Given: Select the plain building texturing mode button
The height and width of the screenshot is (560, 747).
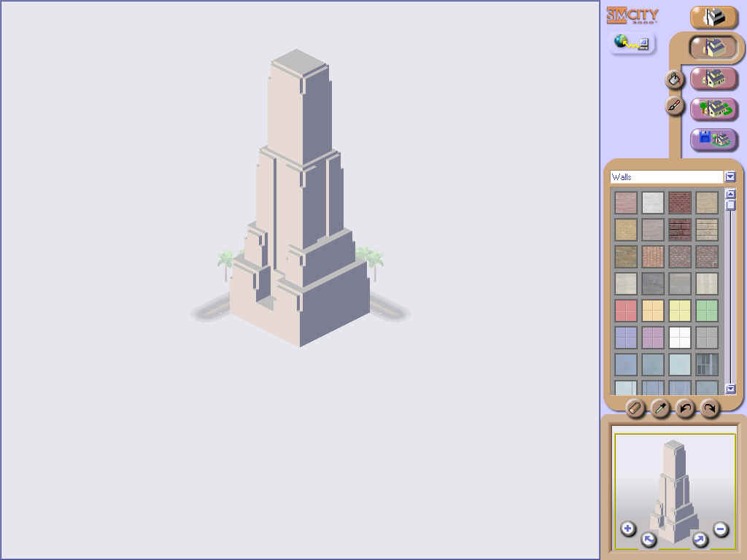Looking at the screenshot, I should tap(713, 47).
